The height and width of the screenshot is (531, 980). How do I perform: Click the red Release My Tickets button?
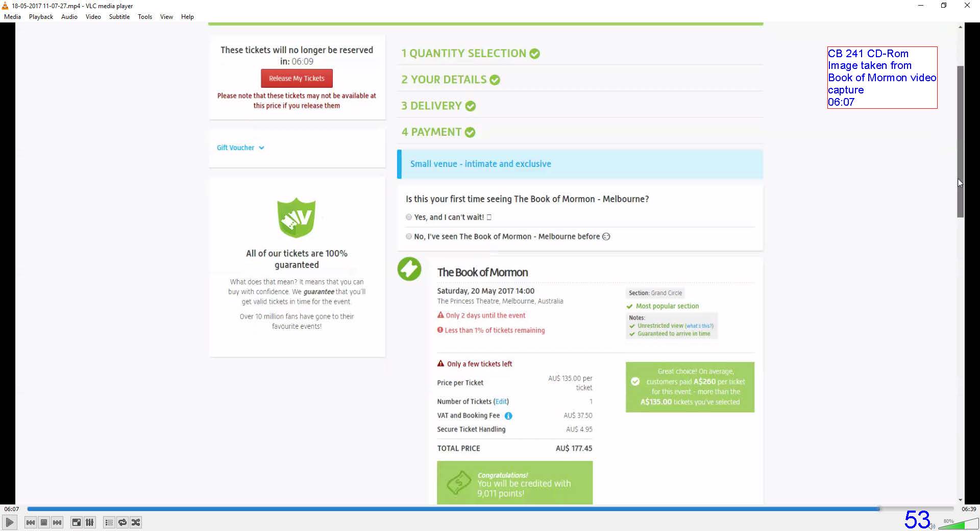point(297,78)
